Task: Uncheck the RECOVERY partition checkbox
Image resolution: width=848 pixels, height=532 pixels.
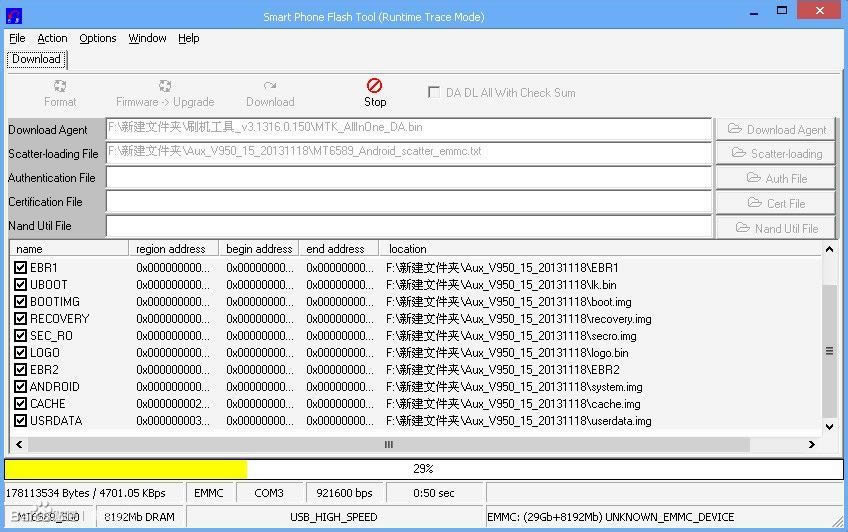Action: pyautogui.click(x=20, y=319)
